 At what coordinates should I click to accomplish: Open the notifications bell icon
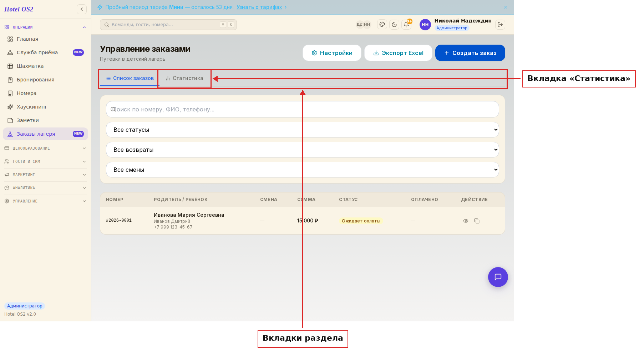(406, 25)
